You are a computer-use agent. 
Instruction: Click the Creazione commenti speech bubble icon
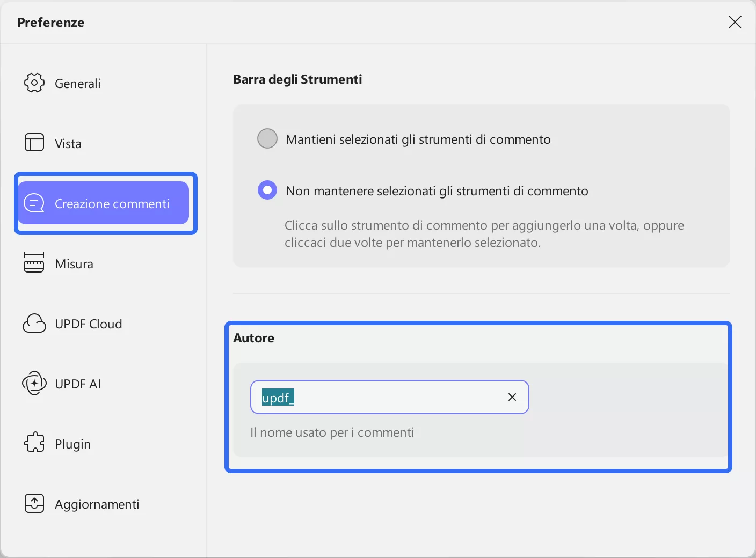[34, 203]
